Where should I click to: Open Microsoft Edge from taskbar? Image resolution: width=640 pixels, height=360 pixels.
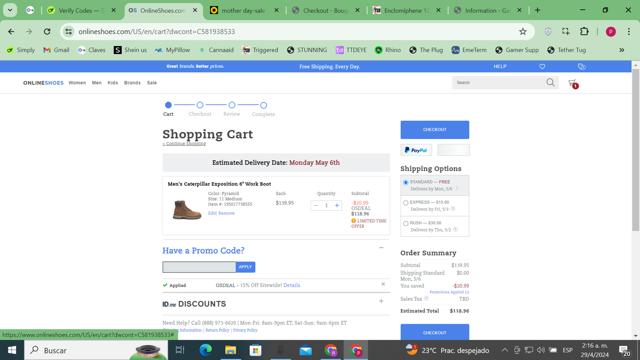tap(205, 350)
